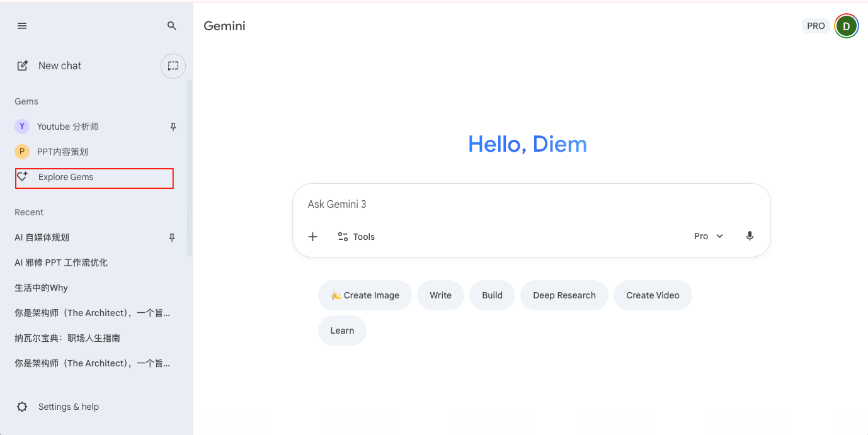This screenshot has width=868, height=435.
Task: Collapse the sidebar with the hamburger menu icon
Action: (22, 26)
